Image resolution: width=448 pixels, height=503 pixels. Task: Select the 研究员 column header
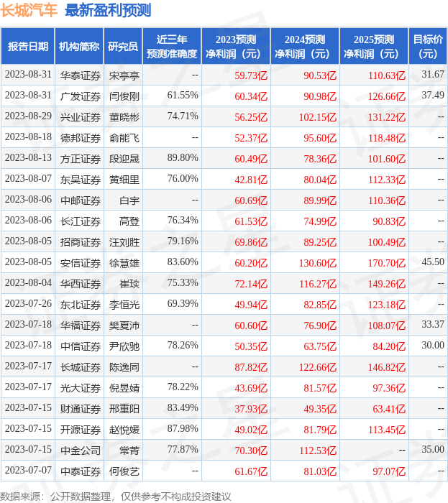tap(123, 46)
